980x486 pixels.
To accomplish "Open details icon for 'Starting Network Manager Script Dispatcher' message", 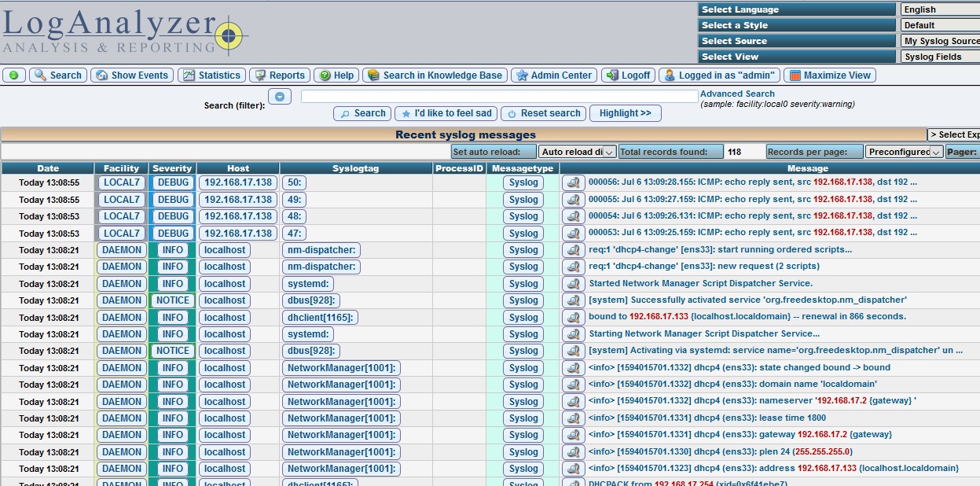I will [x=574, y=334].
